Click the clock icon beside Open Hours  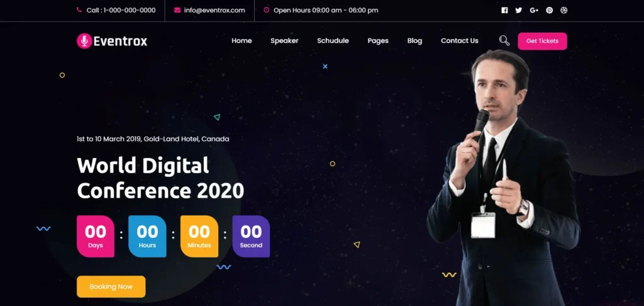point(267,10)
